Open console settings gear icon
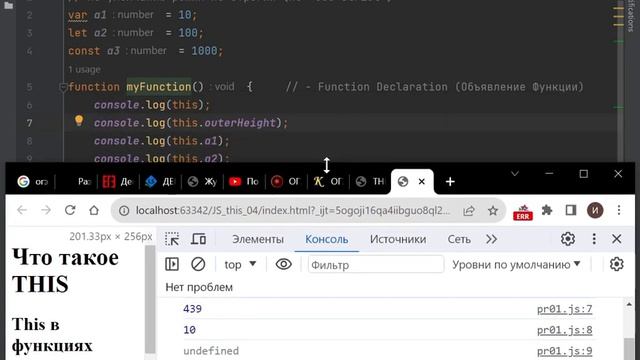The width and height of the screenshot is (640, 360). 617,264
